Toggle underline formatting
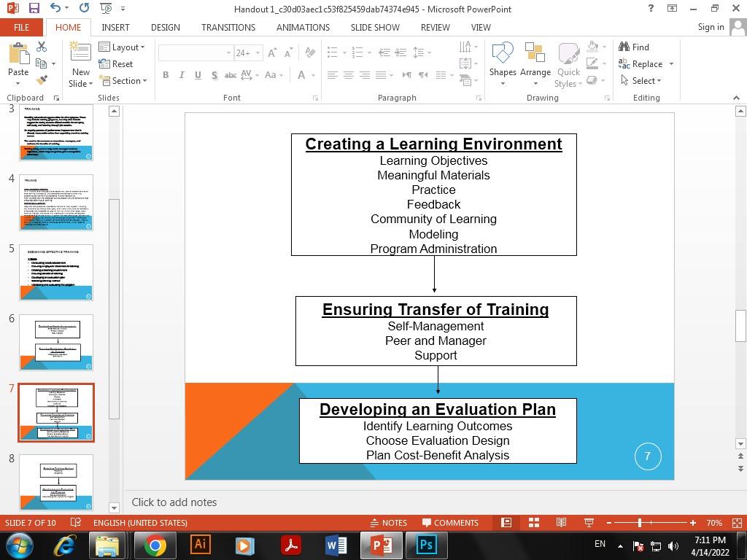 click(x=197, y=75)
